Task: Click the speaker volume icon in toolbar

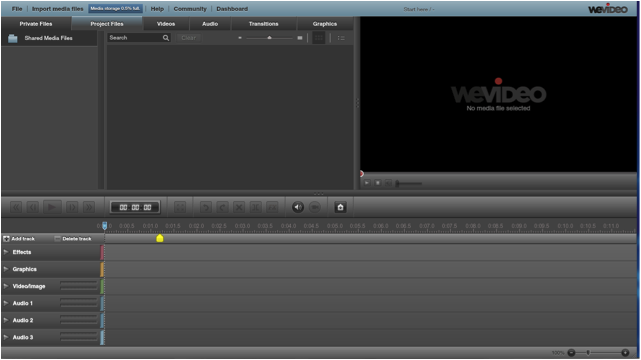Action: coord(298,207)
